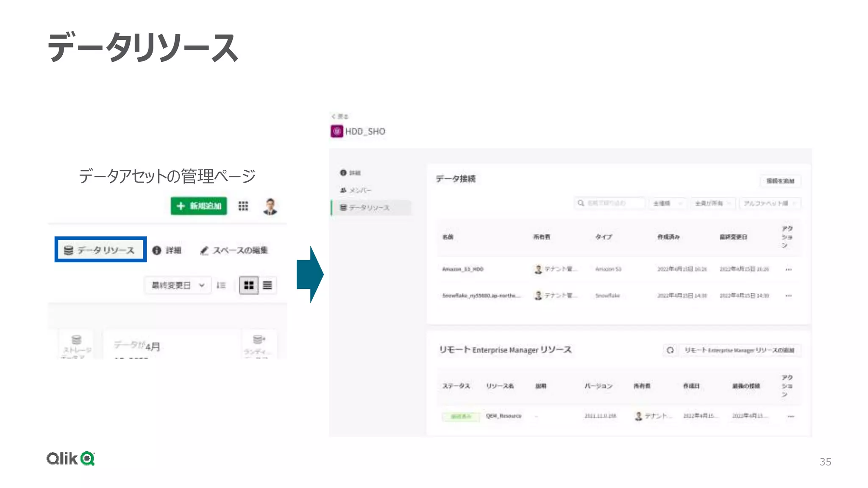Click the リソース名 column header
Image resolution: width=868 pixels, height=488 pixels.
[500, 386]
